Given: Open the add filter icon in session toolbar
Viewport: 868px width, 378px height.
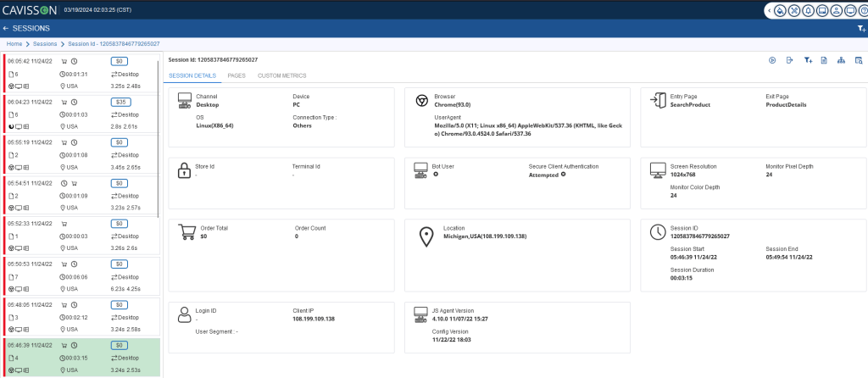Looking at the screenshot, I should (x=808, y=60).
